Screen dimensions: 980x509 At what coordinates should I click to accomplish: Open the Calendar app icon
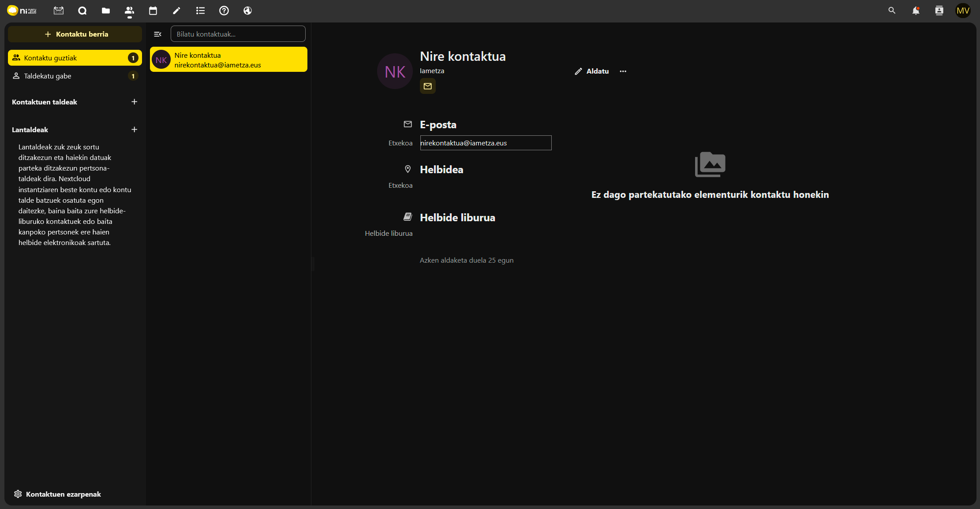coord(153,11)
